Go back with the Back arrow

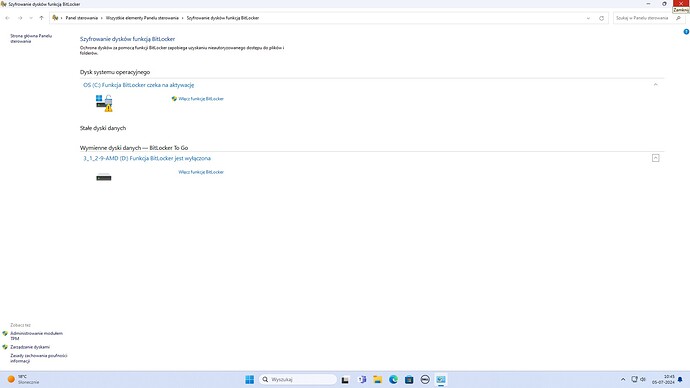tap(7, 18)
